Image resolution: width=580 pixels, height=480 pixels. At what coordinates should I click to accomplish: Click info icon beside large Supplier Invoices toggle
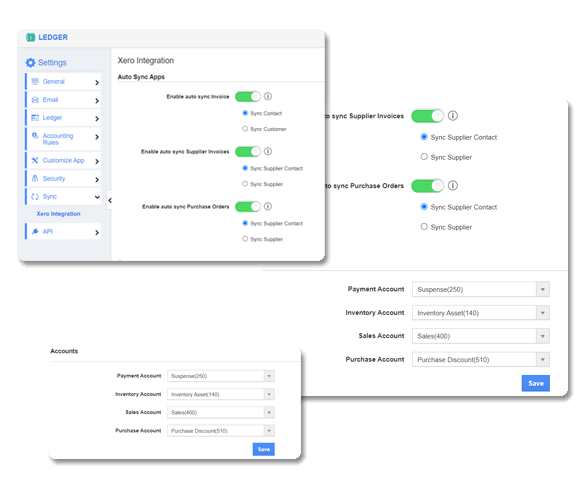pyautogui.click(x=453, y=116)
